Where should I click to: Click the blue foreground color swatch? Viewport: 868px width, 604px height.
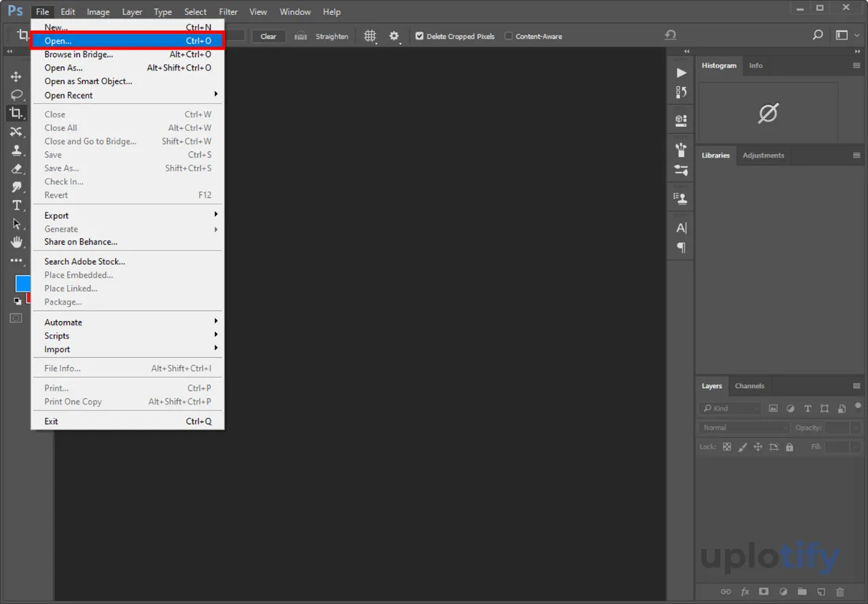pyautogui.click(x=22, y=283)
